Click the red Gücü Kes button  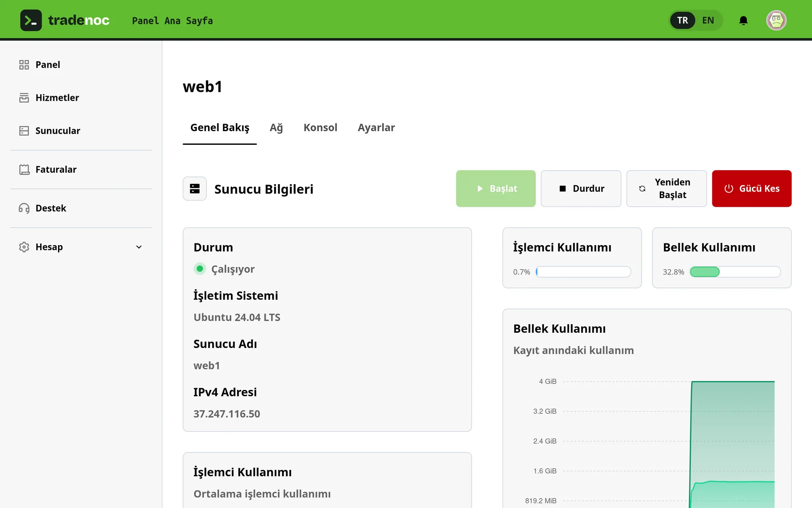(752, 189)
